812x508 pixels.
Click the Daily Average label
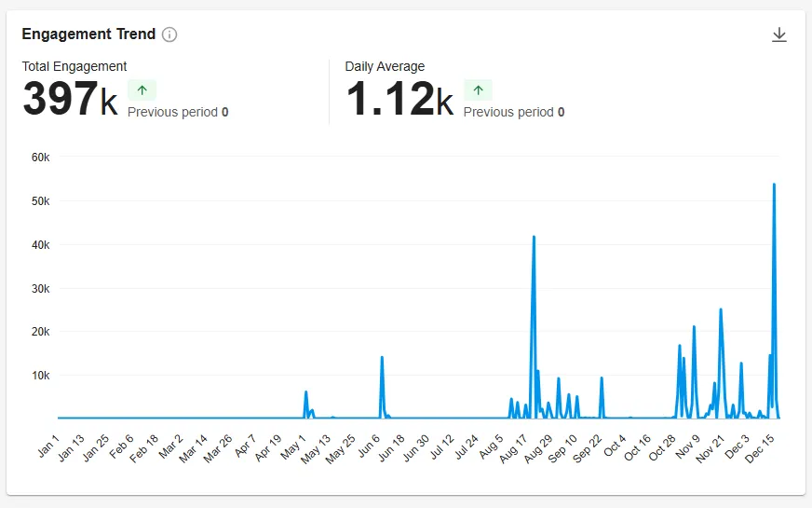pyautogui.click(x=385, y=66)
